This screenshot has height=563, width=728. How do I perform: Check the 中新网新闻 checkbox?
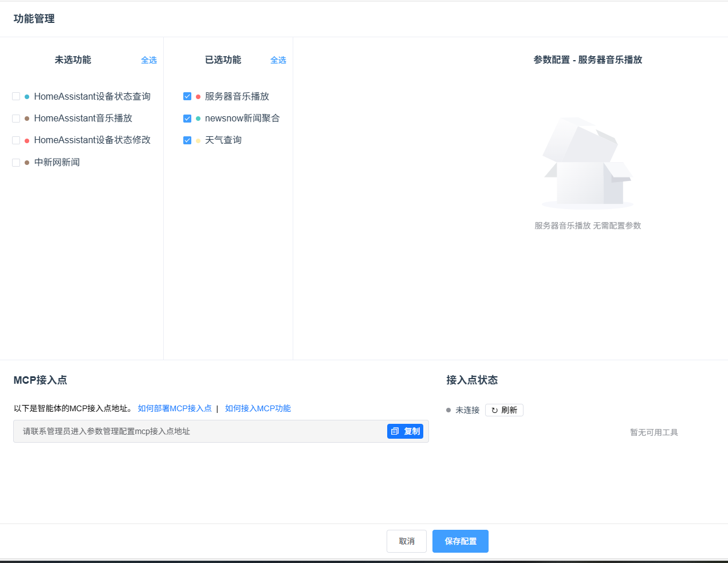pos(16,163)
